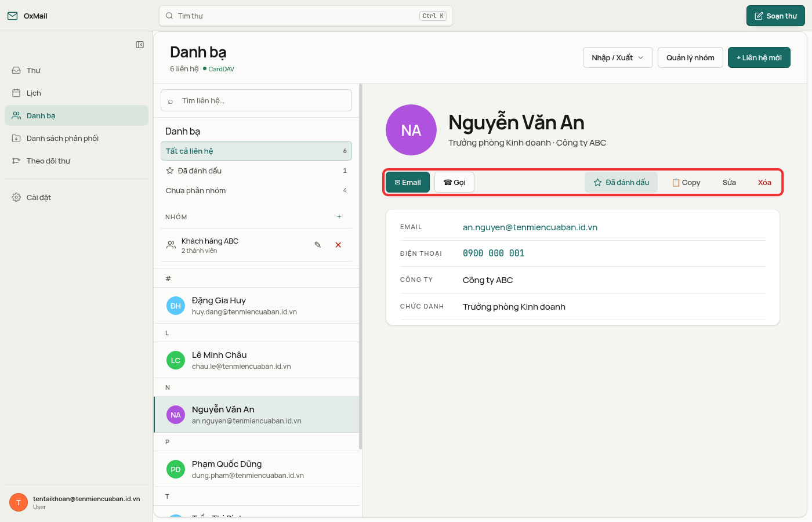This screenshot has width=812, height=522.
Task: Focus the Tìm thư search box
Action: point(306,16)
